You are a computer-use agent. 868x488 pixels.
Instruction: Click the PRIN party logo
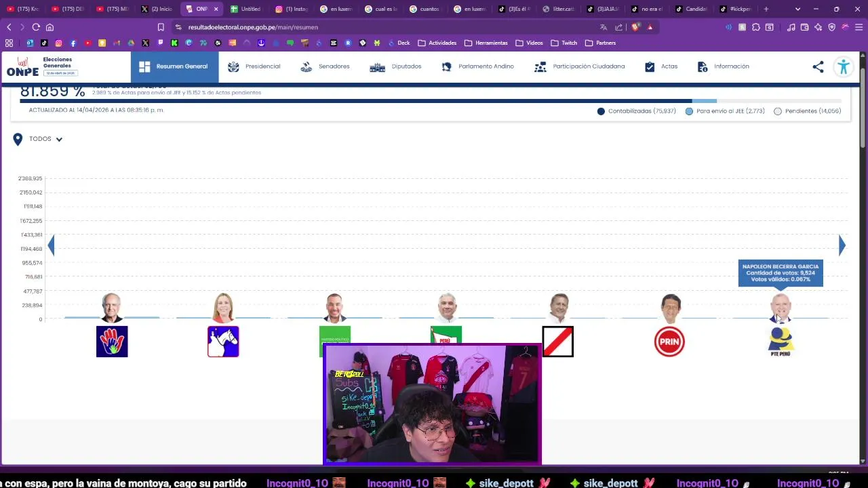coord(669,342)
